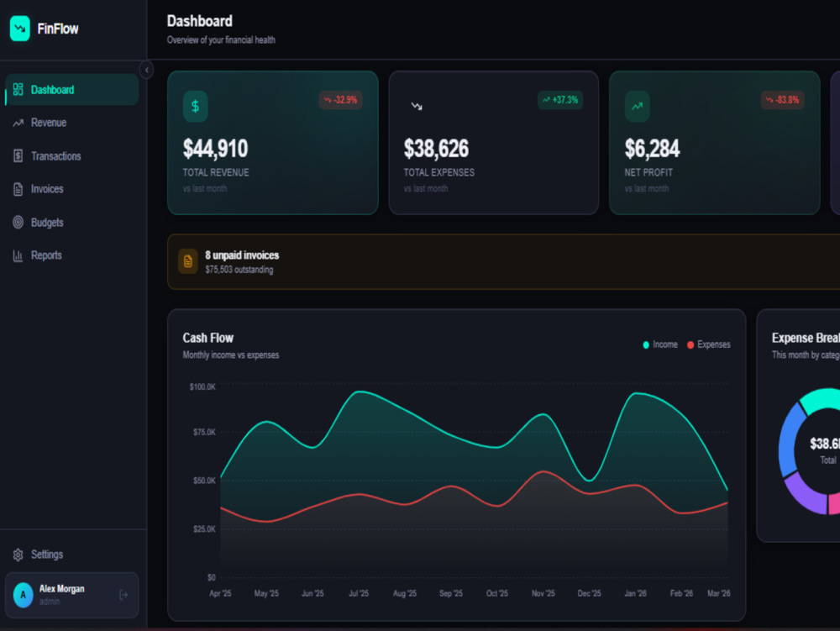Click the $25.0K axis label

204,529
